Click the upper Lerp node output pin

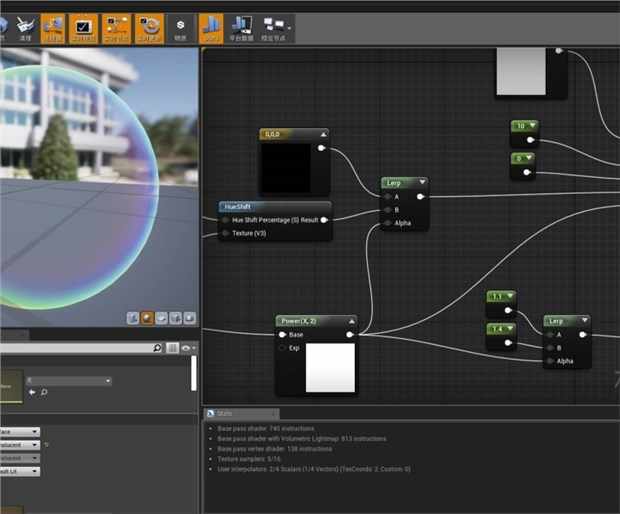(x=420, y=197)
